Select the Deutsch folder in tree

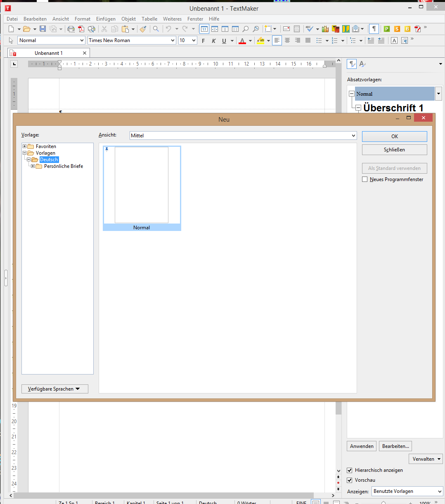point(49,160)
